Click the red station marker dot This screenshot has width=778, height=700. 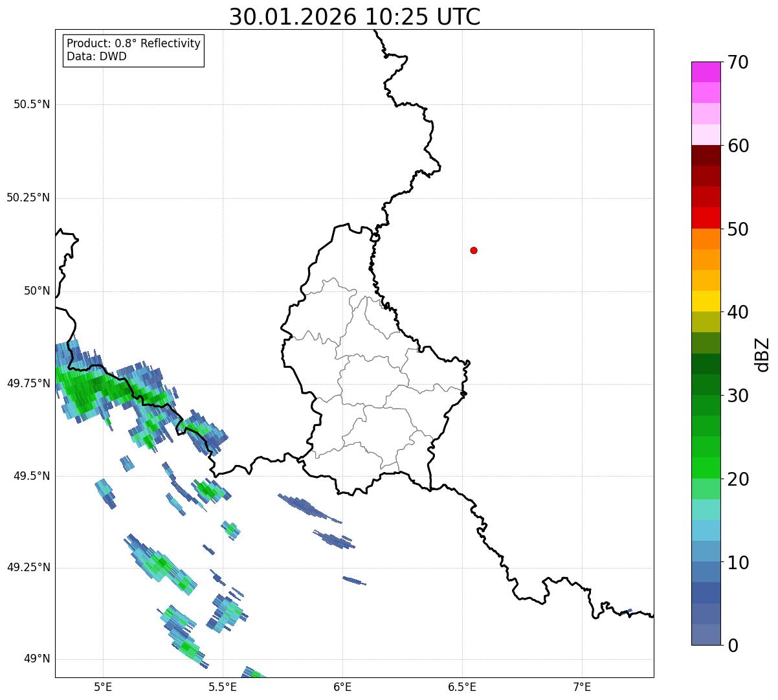coord(474,251)
